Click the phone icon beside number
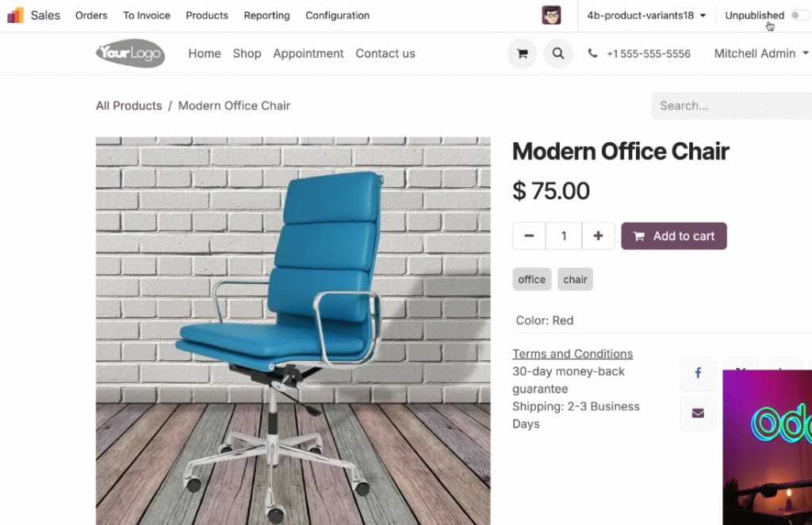This screenshot has width=812, height=525. click(592, 53)
